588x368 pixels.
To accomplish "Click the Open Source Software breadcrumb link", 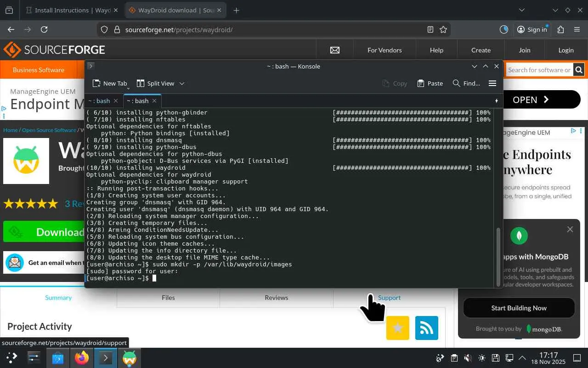I will (x=49, y=130).
